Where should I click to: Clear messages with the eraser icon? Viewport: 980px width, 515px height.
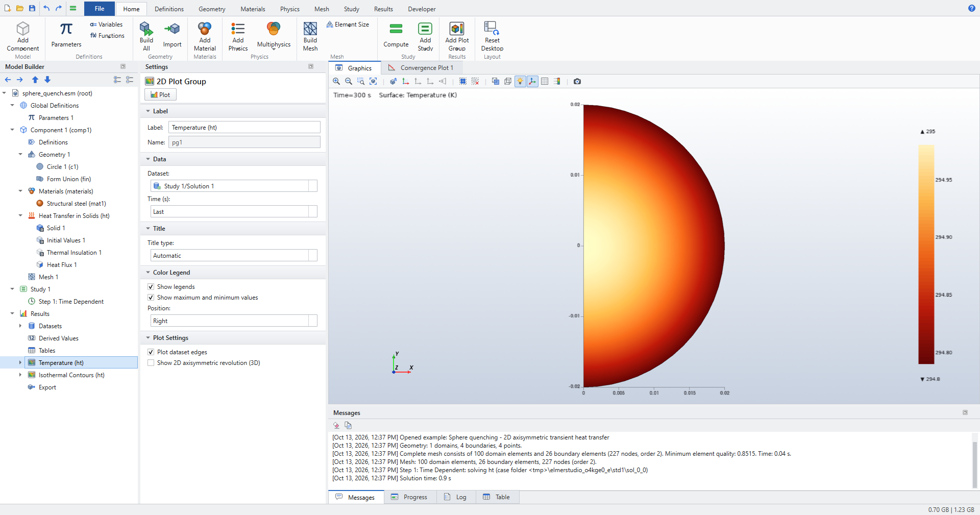pos(336,425)
